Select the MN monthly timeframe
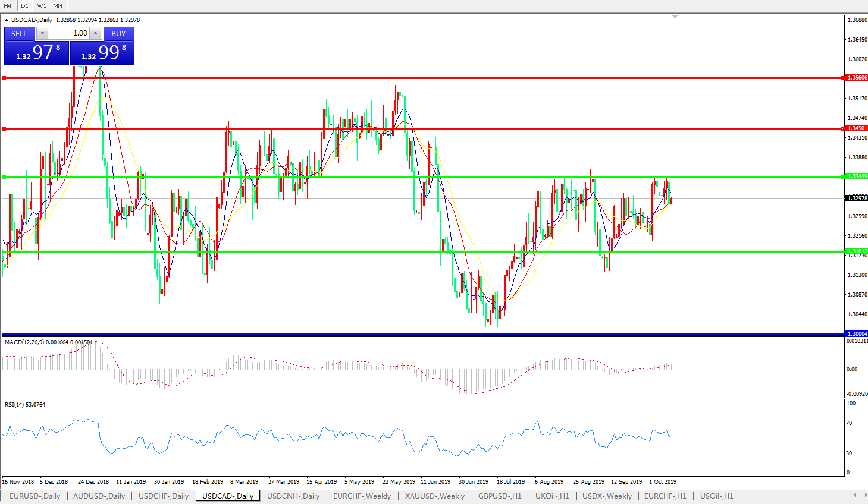The image size is (868, 504). click(58, 5)
